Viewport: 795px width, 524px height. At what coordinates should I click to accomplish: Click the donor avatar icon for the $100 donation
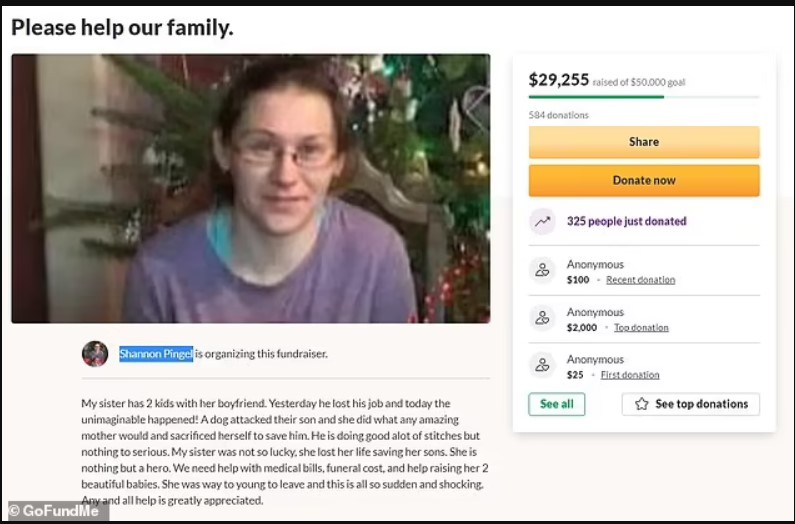pyautogui.click(x=542, y=270)
